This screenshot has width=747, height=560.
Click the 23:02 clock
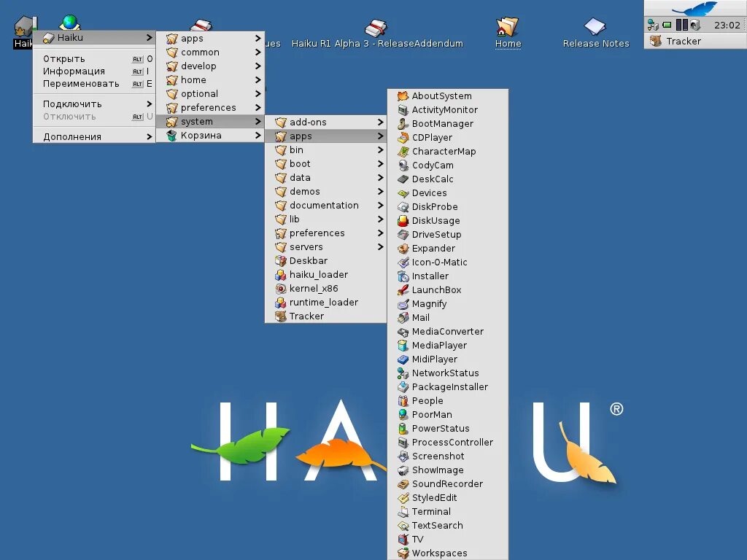(x=727, y=26)
